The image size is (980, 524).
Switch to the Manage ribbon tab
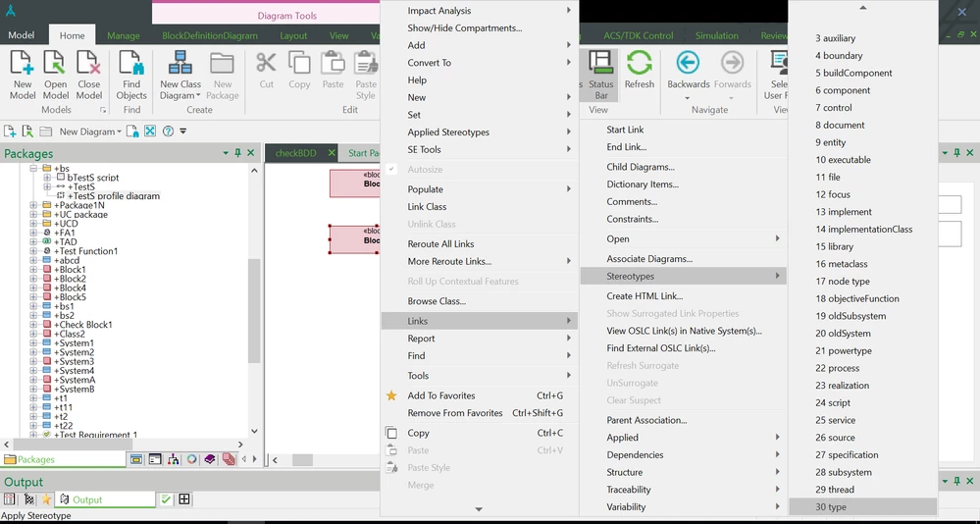pyautogui.click(x=124, y=35)
